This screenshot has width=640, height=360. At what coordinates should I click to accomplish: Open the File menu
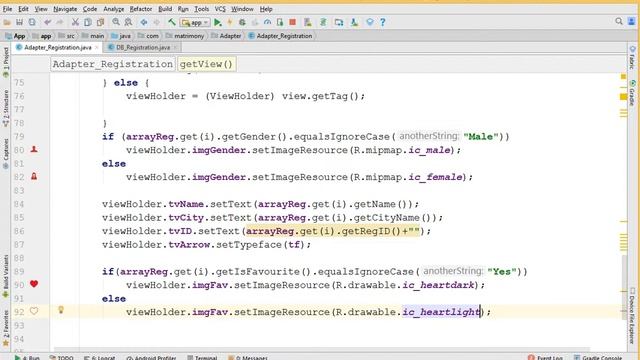[x=7, y=9]
